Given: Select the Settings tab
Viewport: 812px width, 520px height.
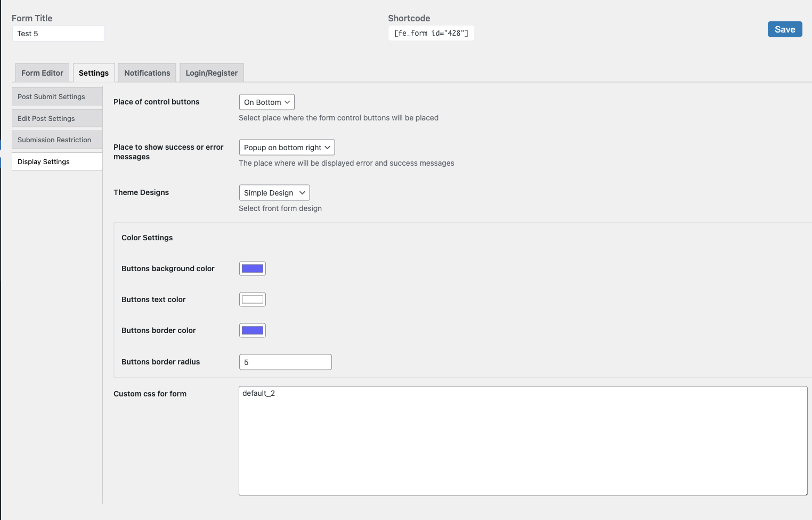Looking at the screenshot, I should [x=94, y=73].
